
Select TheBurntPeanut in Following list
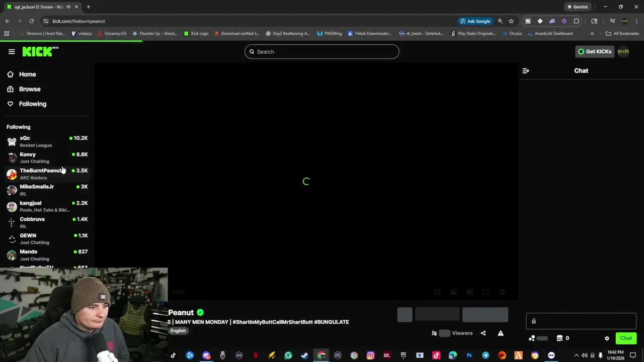pos(47,174)
